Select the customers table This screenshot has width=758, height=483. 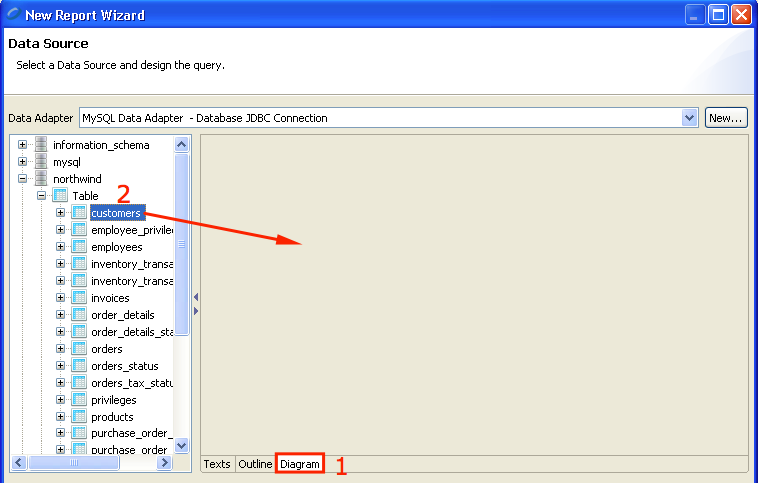coord(117,213)
